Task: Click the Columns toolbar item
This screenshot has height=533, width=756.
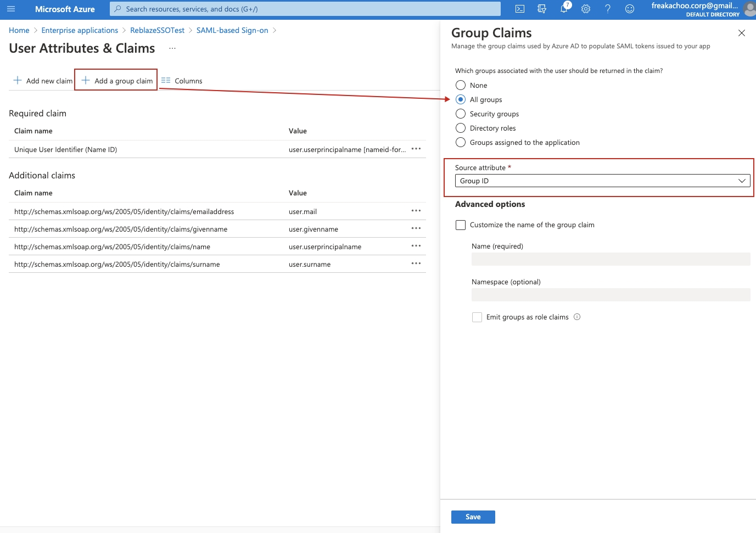Action: [182, 81]
